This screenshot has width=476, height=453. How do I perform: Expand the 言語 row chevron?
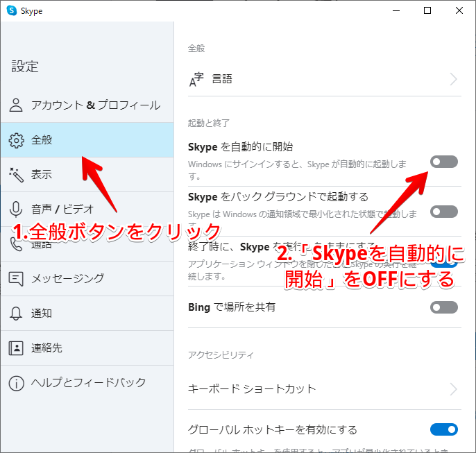(454, 80)
